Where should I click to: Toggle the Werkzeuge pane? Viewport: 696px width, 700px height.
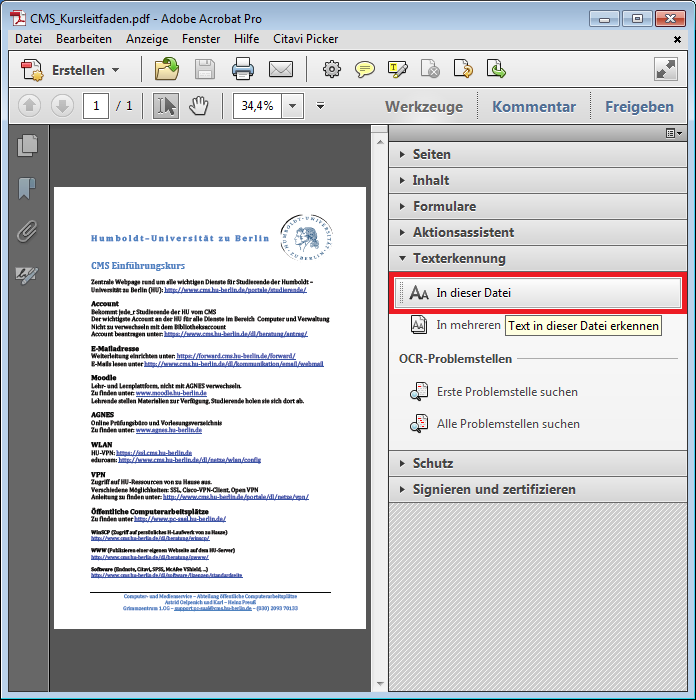[424, 107]
